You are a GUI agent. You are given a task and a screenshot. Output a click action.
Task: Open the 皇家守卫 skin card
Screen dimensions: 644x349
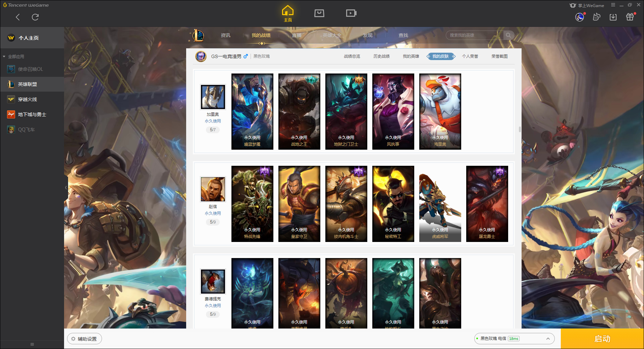(299, 204)
